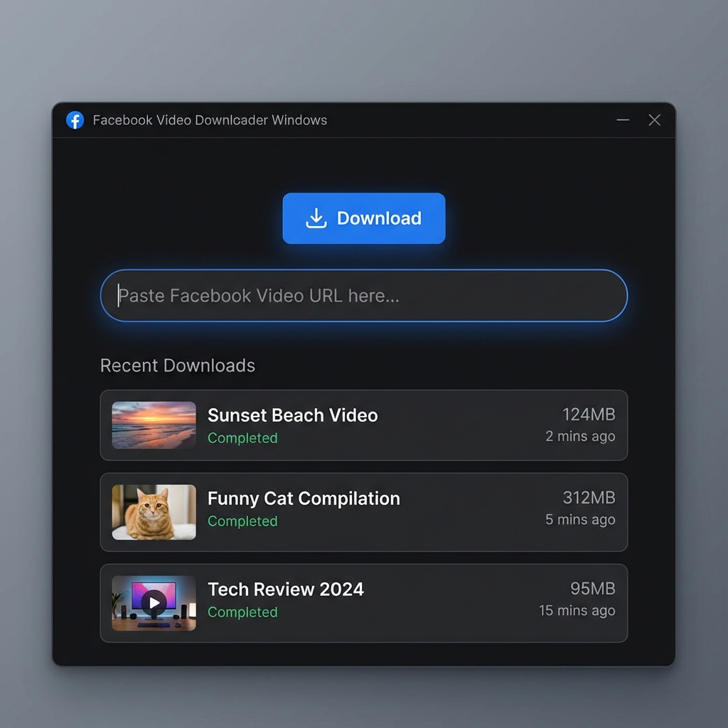Click the Completed label for Funny Cat Compilation

click(x=242, y=521)
